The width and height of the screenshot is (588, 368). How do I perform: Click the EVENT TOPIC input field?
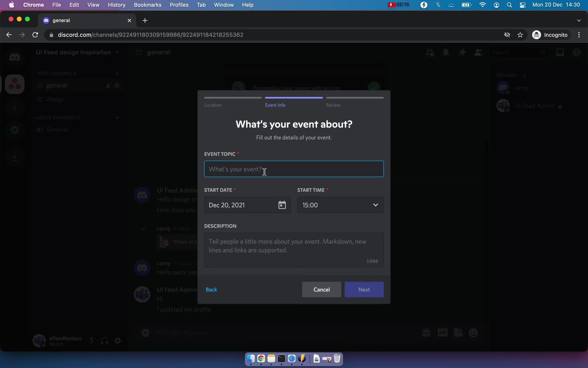coord(294,169)
